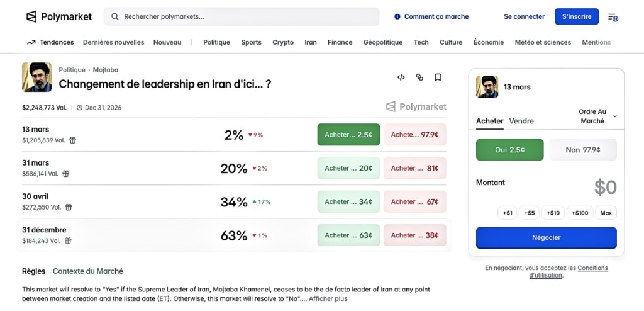This screenshot has width=644, height=311.
Task: Click the embed code icon
Action: tap(401, 77)
